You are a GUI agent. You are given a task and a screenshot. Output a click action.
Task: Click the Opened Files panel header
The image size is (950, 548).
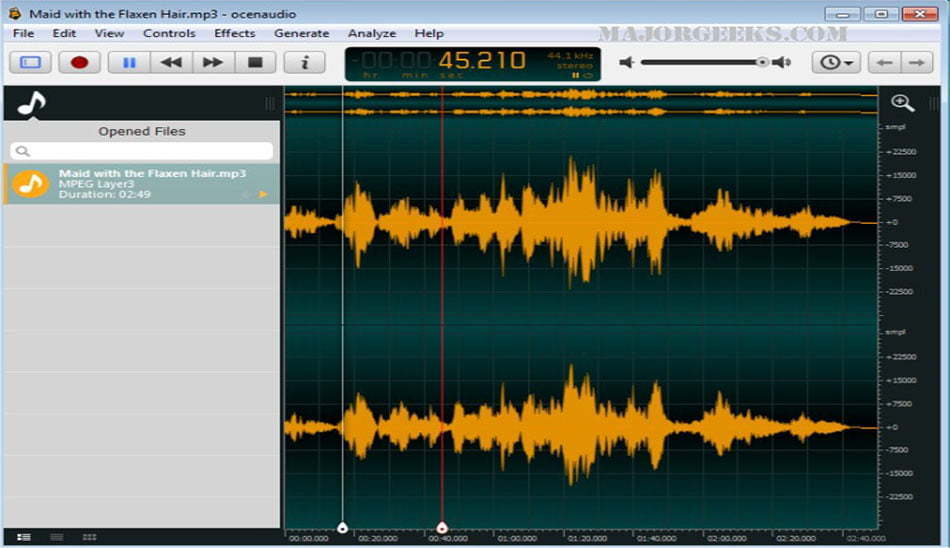[142, 131]
